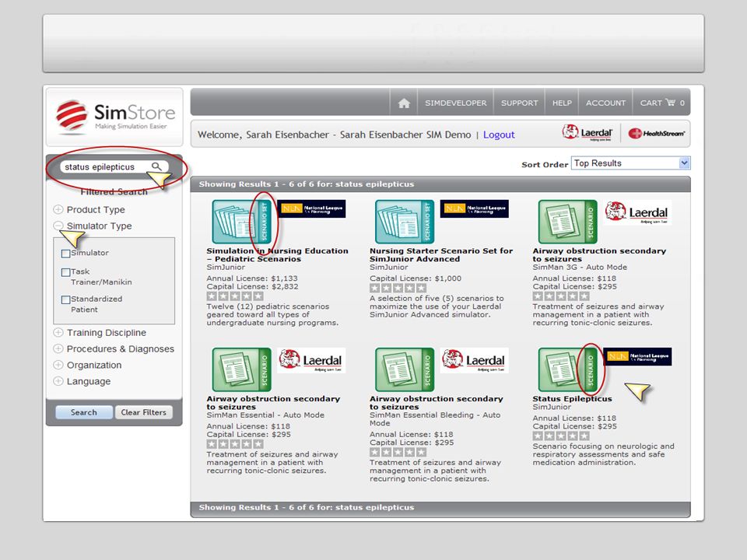Click 'SimMan Essential - Auto Mode' text
Viewport: 747px width, 560px height.
(x=265, y=415)
